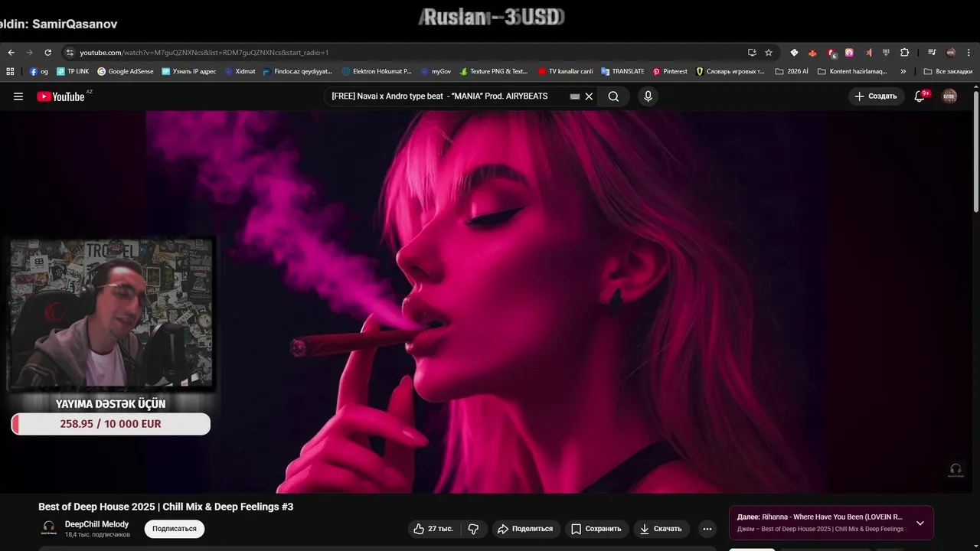Open Chrome three-dot menu
980x551 pixels.
(969, 53)
